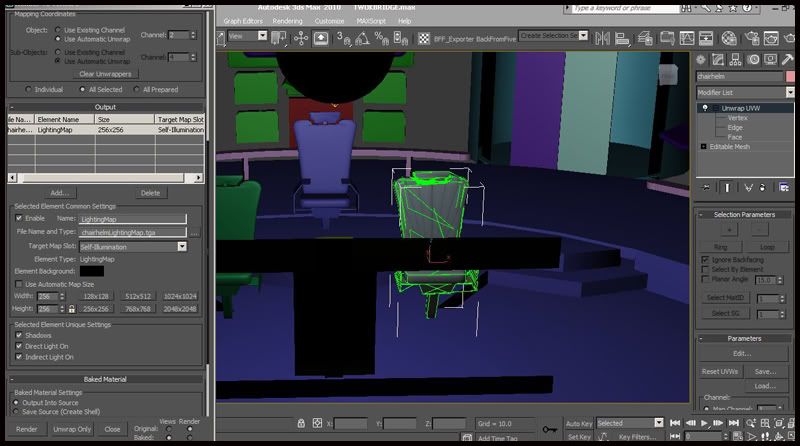This screenshot has width=800, height=446.
Task: Toggle the Indirect Light On checkbox
Action: (x=19, y=357)
